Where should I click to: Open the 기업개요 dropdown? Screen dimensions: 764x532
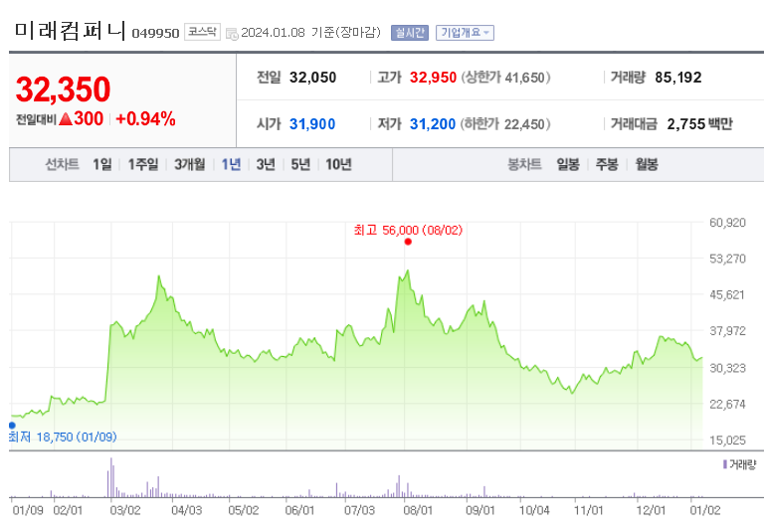coord(465,33)
